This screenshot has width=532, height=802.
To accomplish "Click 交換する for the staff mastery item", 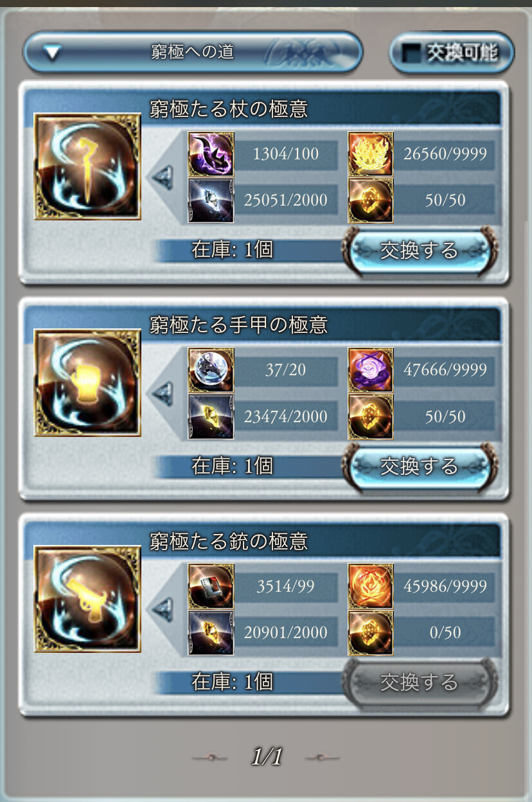I will (x=420, y=249).
